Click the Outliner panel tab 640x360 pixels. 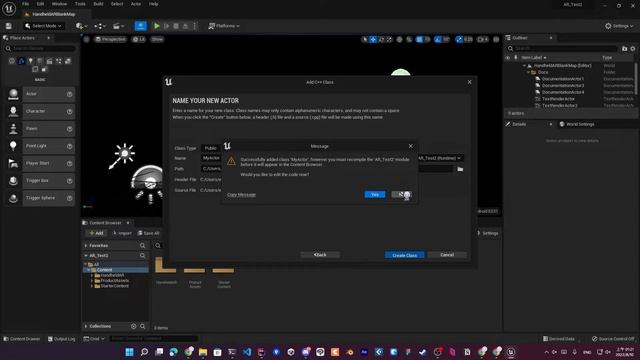click(x=529, y=38)
